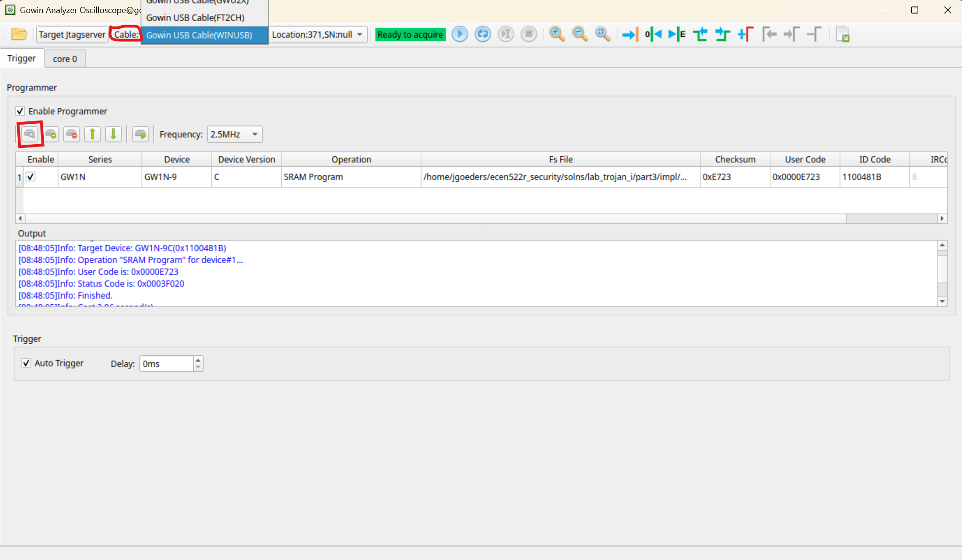
Task: Start acquisition with the Run button
Action: pyautogui.click(x=459, y=34)
